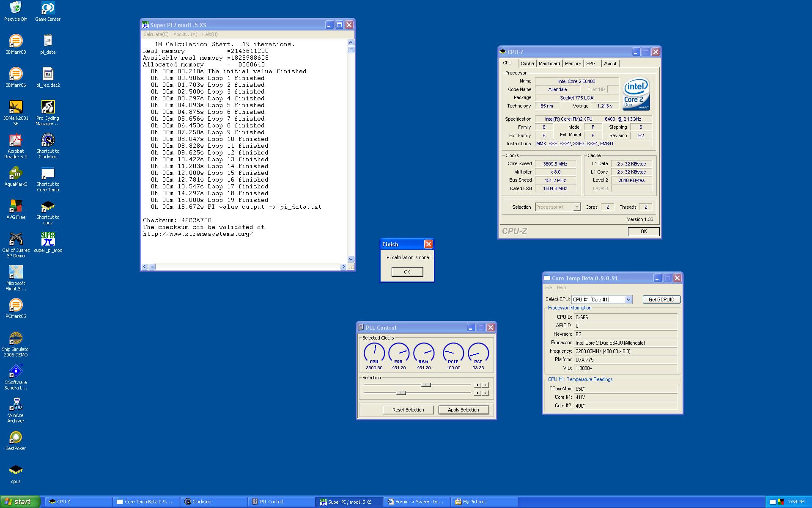Click upper slider left arrow in PLL Control
The width and height of the screenshot is (812, 508).
(477, 385)
